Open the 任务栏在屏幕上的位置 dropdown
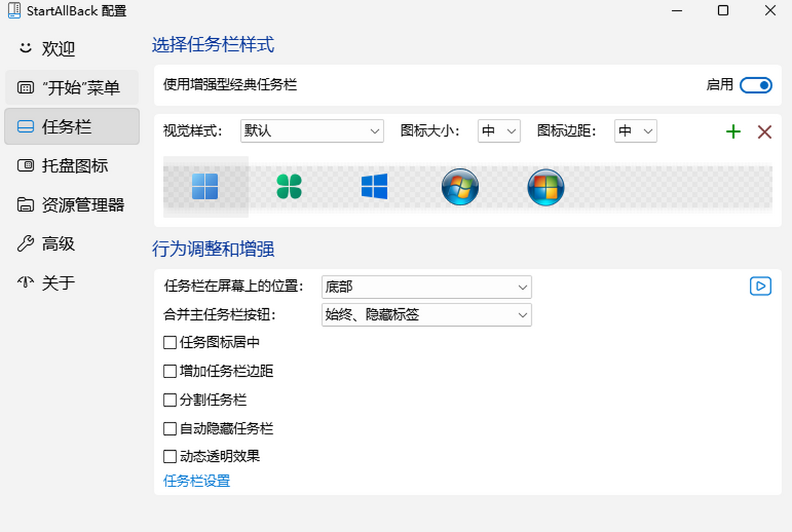Viewport: 792px width, 532px height. point(426,286)
